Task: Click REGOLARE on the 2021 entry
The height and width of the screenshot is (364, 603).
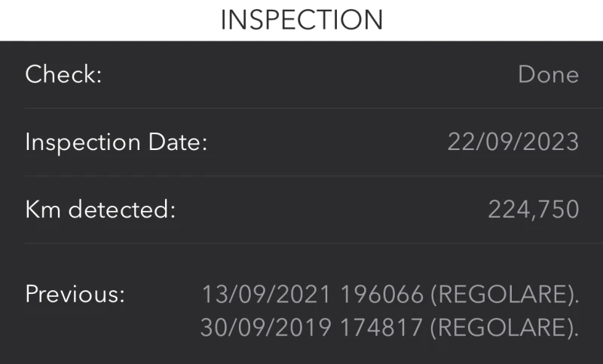Action: click(x=503, y=294)
